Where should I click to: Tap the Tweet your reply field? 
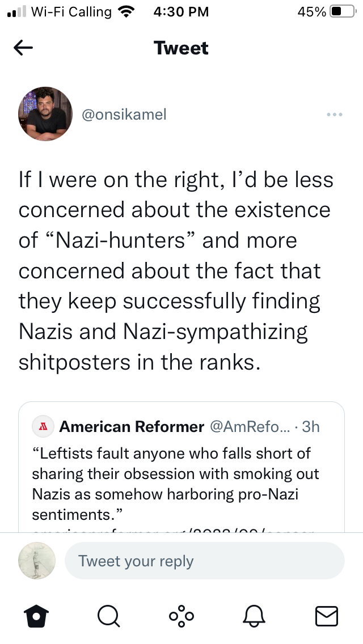coord(204,561)
